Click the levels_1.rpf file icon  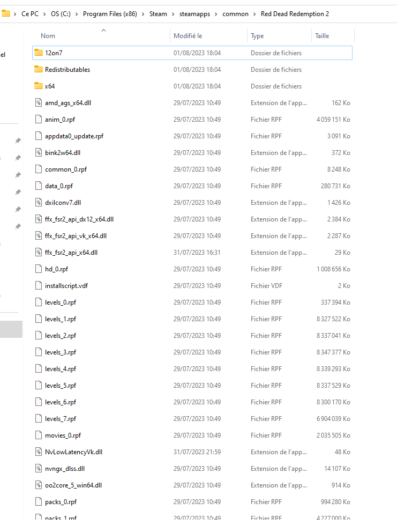39,319
